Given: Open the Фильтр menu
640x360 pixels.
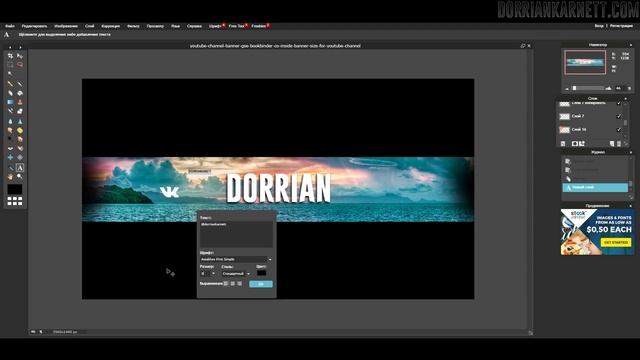Looking at the screenshot, I should pos(133,26).
